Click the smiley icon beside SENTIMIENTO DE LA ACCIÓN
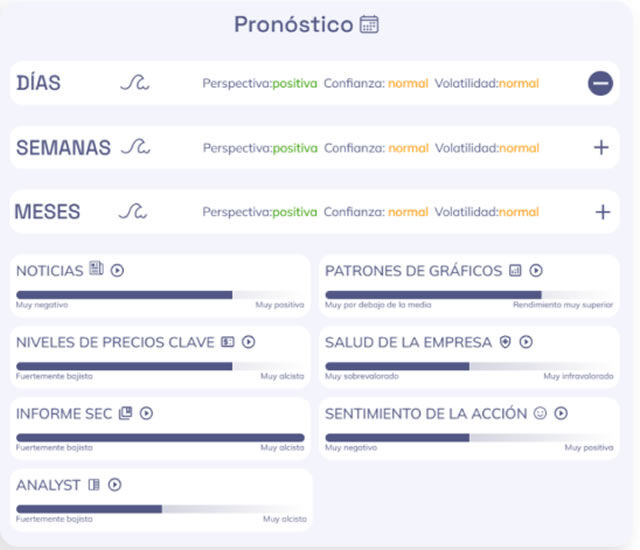Viewport: 640px width, 550px height. [540, 413]
